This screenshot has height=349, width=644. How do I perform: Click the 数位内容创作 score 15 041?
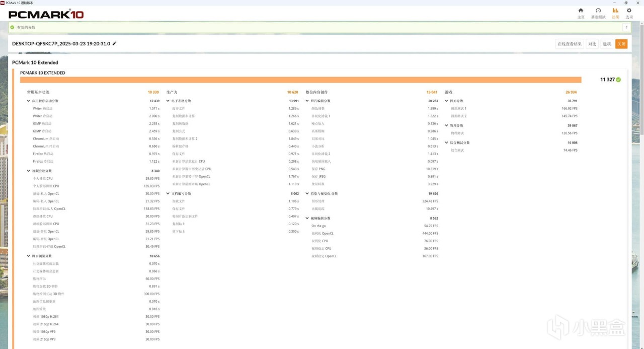tap(432, 92)
